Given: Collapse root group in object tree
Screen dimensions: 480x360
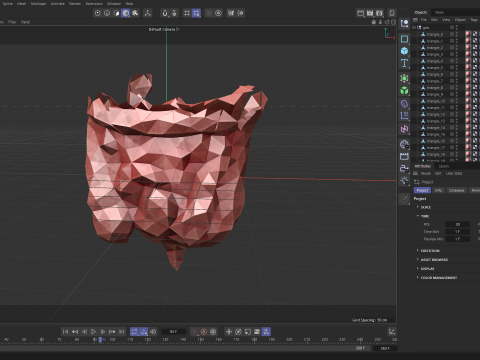Looking at the screenshot, I should click(x=414, y=28).
